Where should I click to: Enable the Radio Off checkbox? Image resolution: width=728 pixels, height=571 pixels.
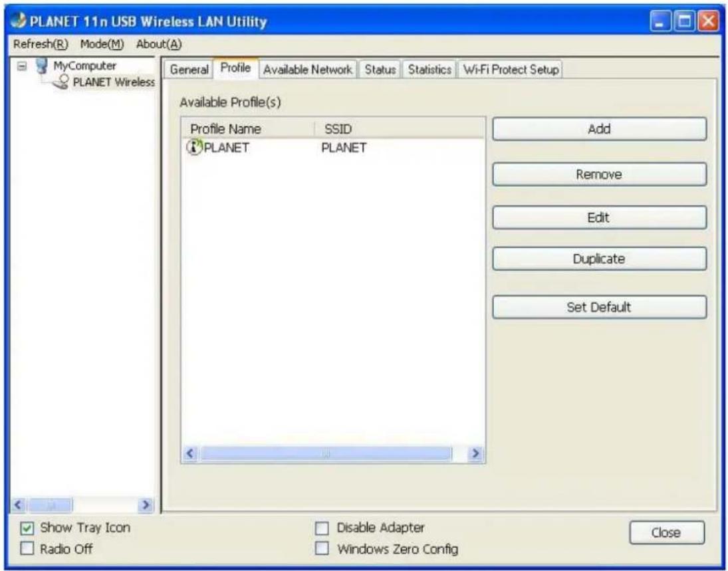[x=27, y=548]
